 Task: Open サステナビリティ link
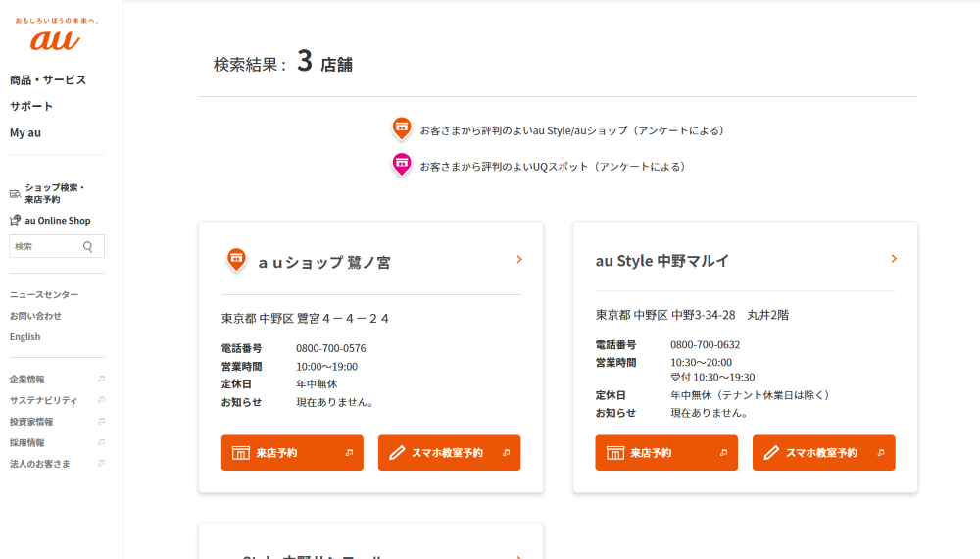click(43, 400)
